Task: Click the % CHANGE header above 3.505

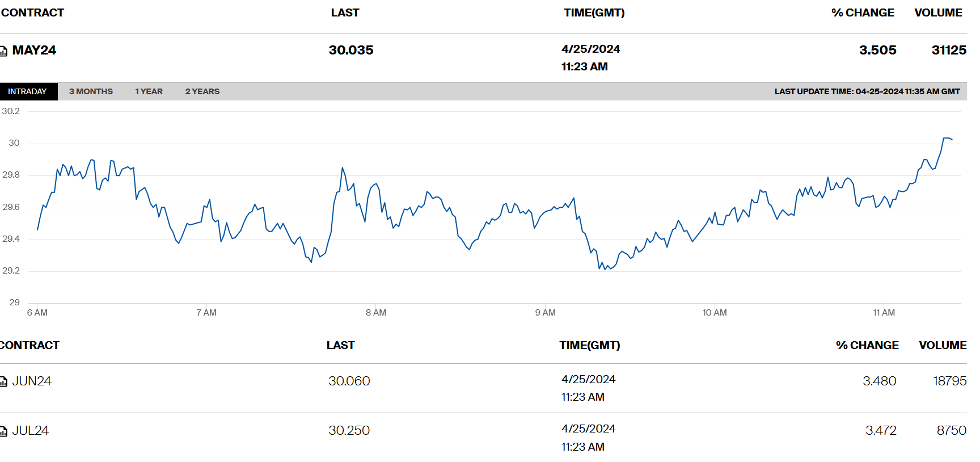Action: 863,12
